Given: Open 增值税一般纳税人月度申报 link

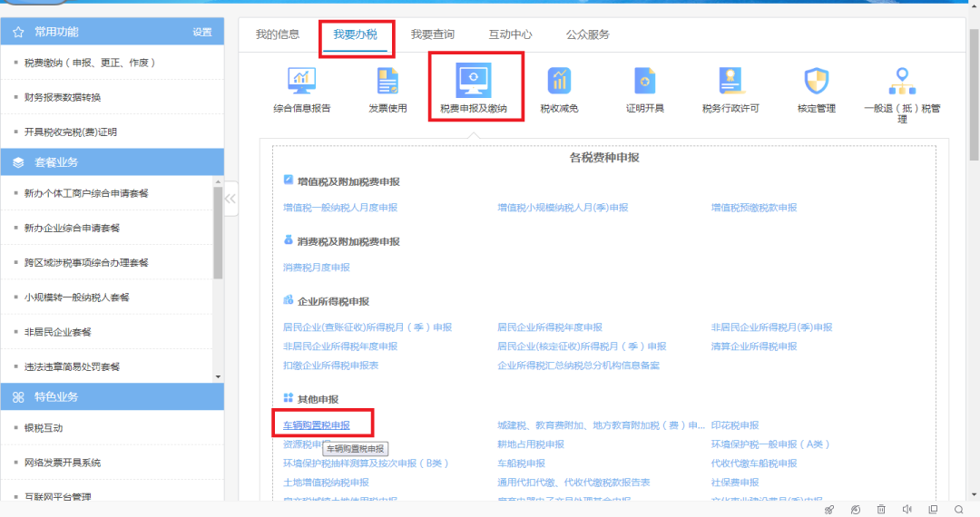Looking at the screenshot, I should [339, 208].
